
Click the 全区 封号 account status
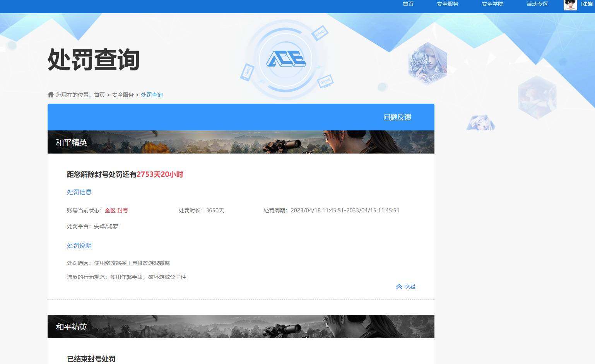116,210
